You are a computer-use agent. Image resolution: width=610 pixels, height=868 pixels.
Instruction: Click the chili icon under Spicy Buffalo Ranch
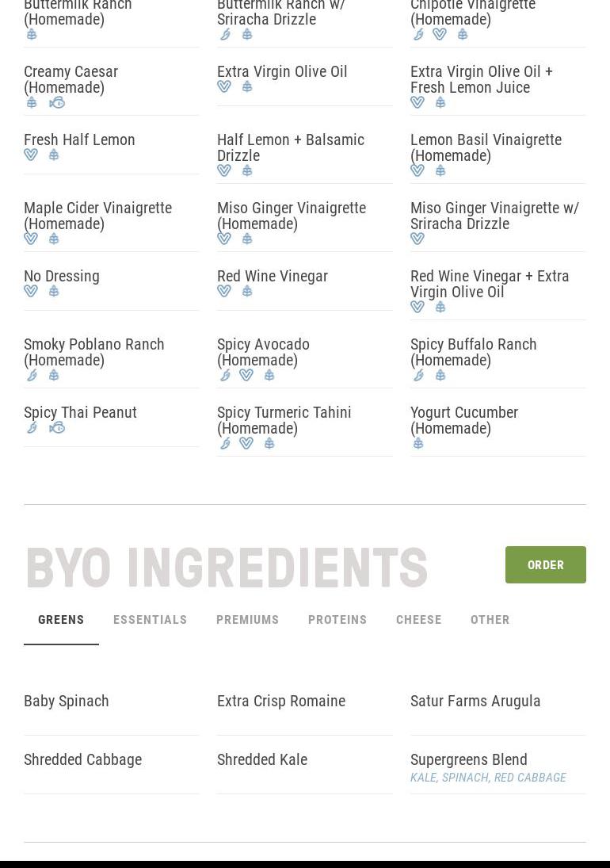point(418,376)
